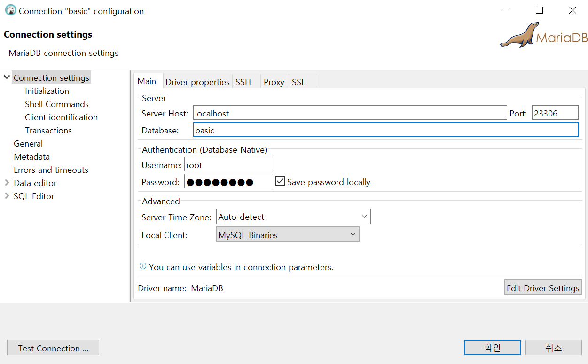Open the Proxy tab
588x364 pixels.
click(x=274, y=82)
